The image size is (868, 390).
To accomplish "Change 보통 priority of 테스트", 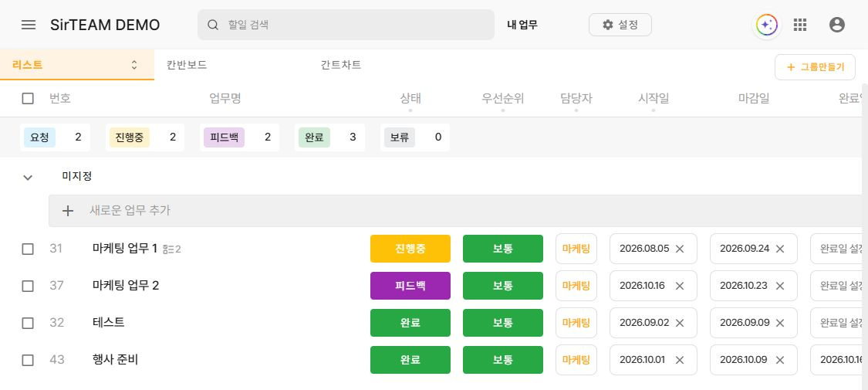I will click(502, 323).
